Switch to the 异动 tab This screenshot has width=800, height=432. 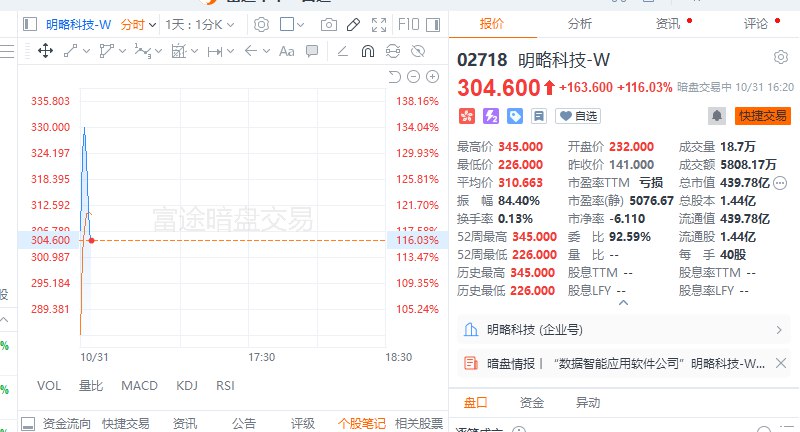click(588, 403)
